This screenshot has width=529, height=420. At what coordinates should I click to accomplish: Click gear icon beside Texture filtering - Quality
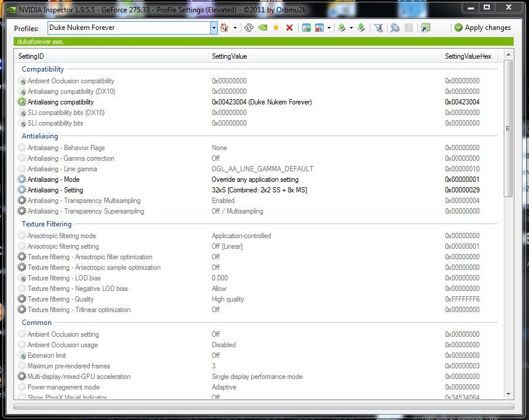22,299
